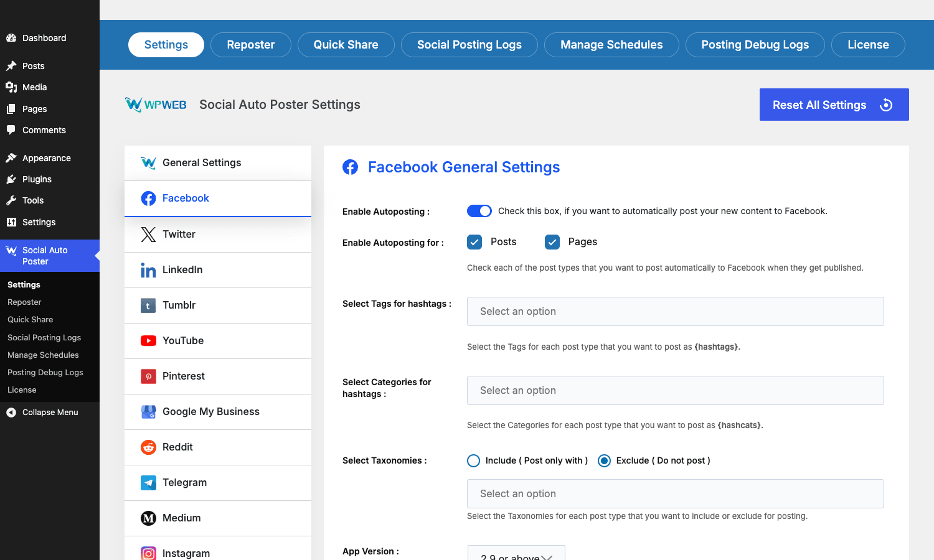Switch to the Settings top tab
The image size is (934, 560).
pyautogui.click(x=166, y=45)
